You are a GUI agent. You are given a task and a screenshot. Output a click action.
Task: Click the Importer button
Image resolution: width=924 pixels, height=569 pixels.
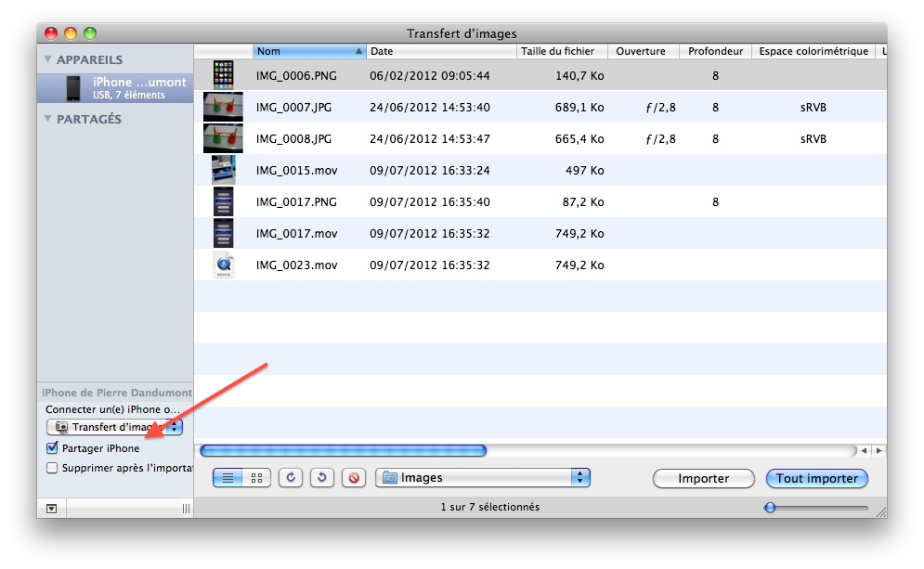click(x=703, y=479)
